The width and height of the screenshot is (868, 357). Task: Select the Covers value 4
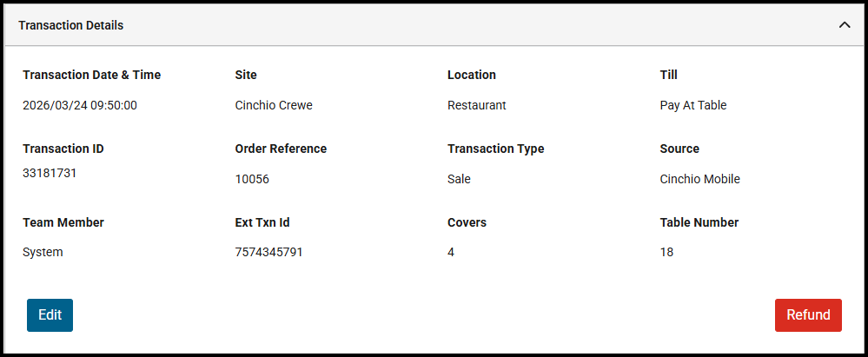[x=451, y=252]
